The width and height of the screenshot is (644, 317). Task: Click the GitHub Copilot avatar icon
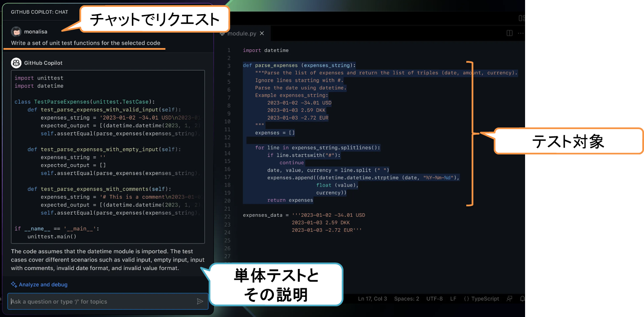(x=16, y=63)
